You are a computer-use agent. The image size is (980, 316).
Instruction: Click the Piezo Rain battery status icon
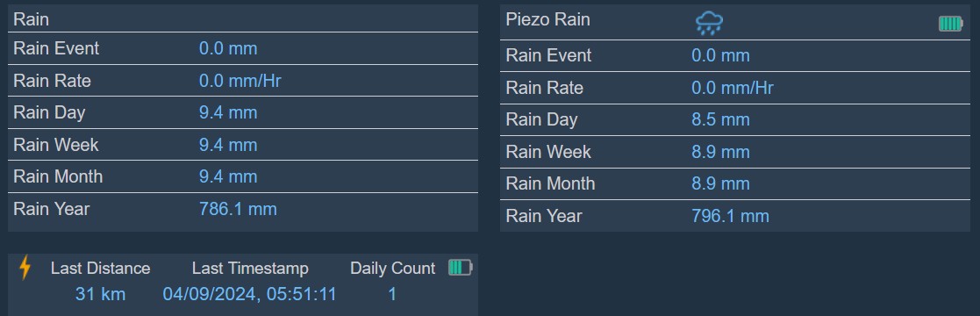click(950, 24)
